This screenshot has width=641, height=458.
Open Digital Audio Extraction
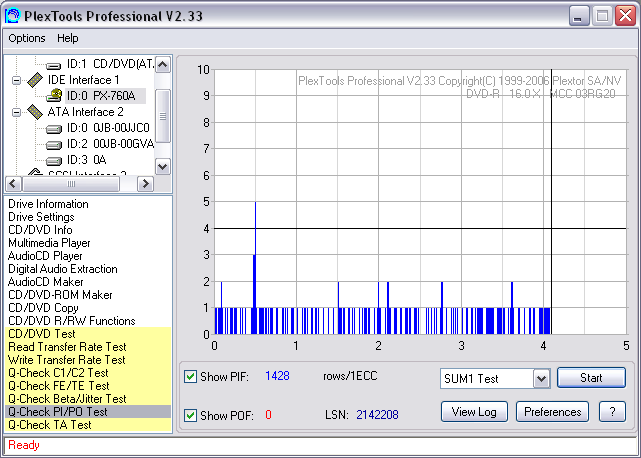pos(63,269)
